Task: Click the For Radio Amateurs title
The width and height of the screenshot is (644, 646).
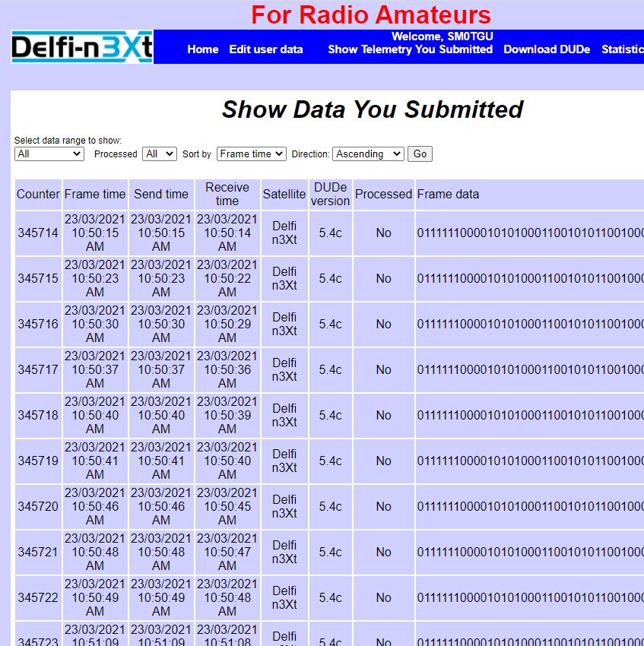Action: point(371,15)
